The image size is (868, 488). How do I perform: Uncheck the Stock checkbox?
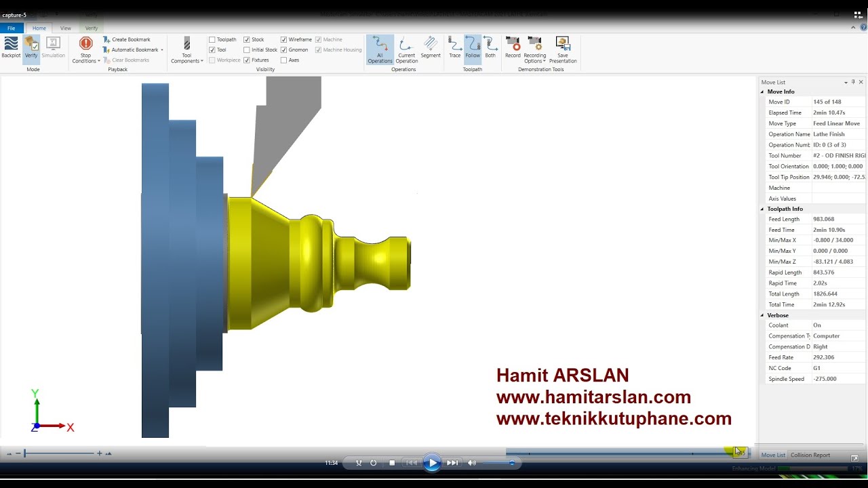point(247,39)
